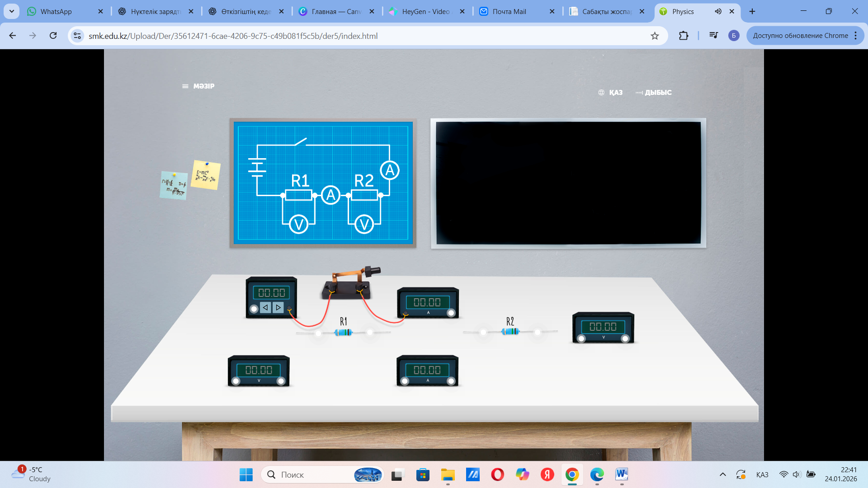
Task: Click right connection point of resistor R2
Action: tap(538, 333)
